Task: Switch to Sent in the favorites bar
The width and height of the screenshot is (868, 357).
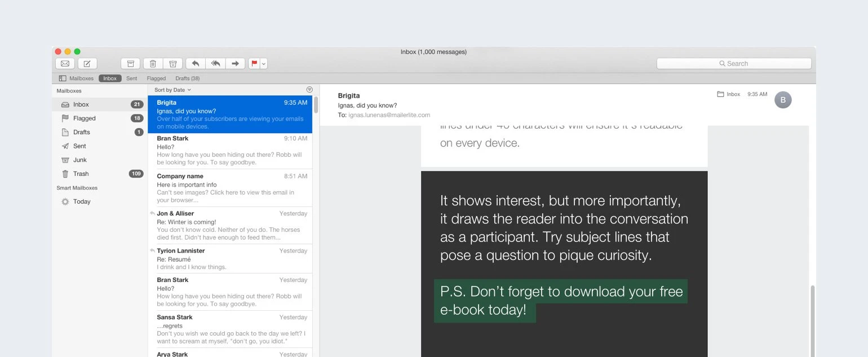Action: [131, 78]
